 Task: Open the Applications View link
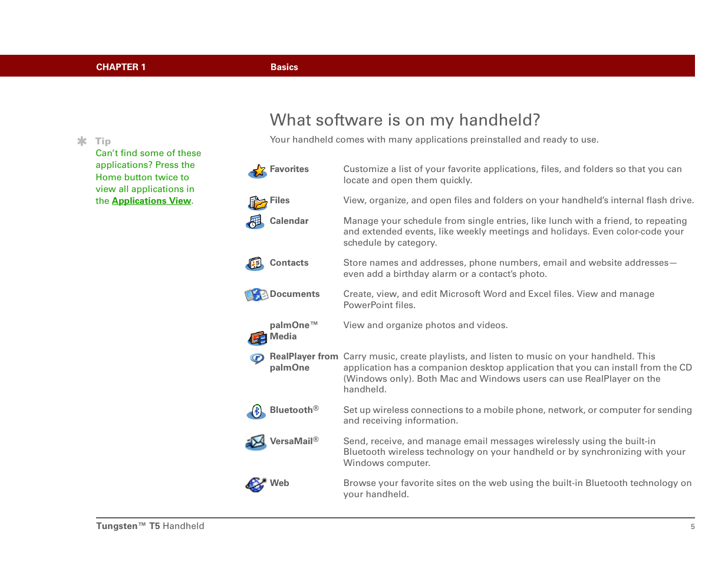point(151,201)
